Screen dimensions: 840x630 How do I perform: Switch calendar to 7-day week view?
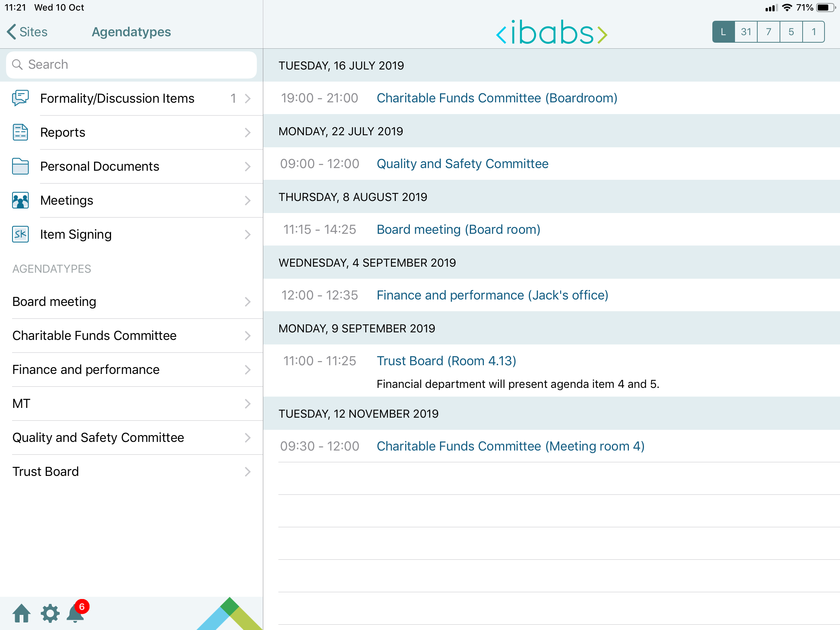point(768,32)
